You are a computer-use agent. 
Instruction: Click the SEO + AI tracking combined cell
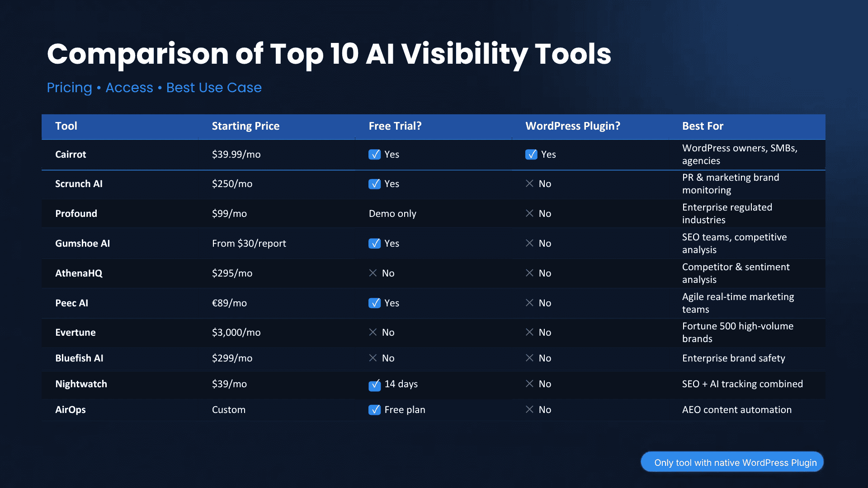(742, 384)
